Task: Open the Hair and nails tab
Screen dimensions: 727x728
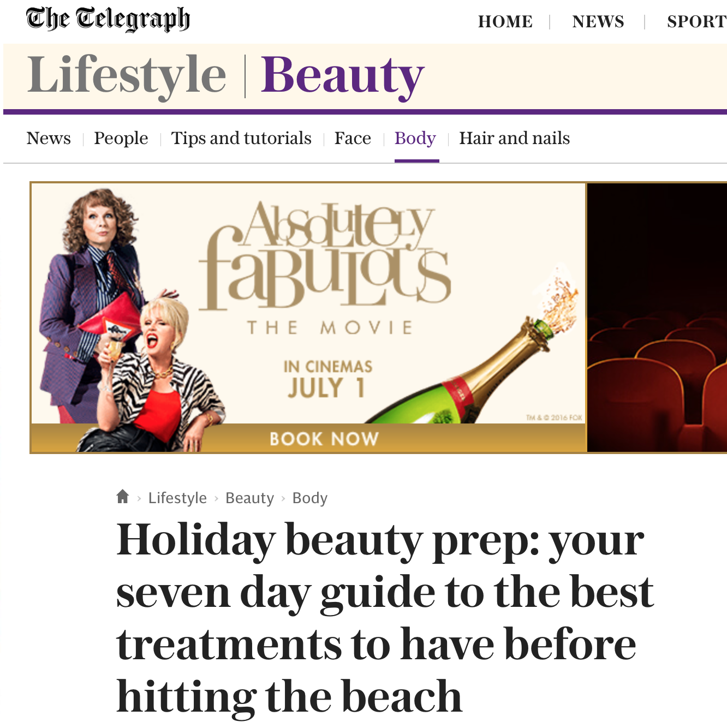Action: click(x=514, y=138)
